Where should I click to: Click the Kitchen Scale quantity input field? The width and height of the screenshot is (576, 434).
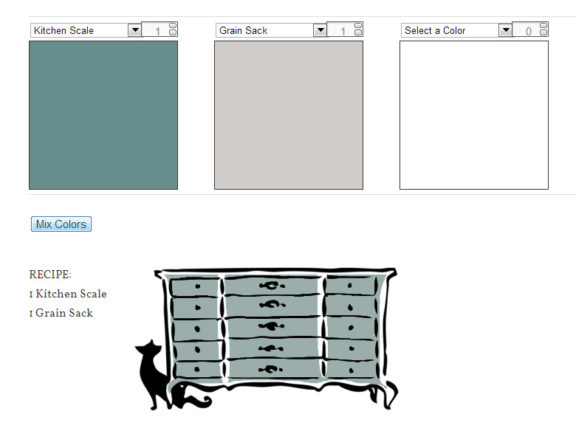(156, 30)
